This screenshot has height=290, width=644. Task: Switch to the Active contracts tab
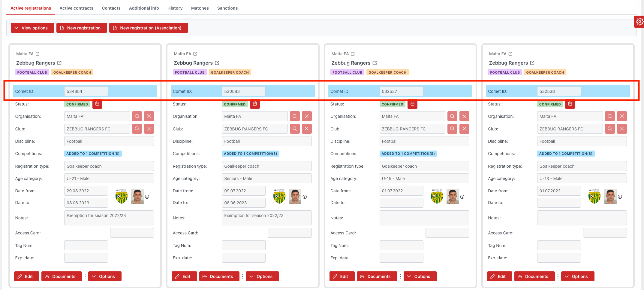(x=76, y=8)
